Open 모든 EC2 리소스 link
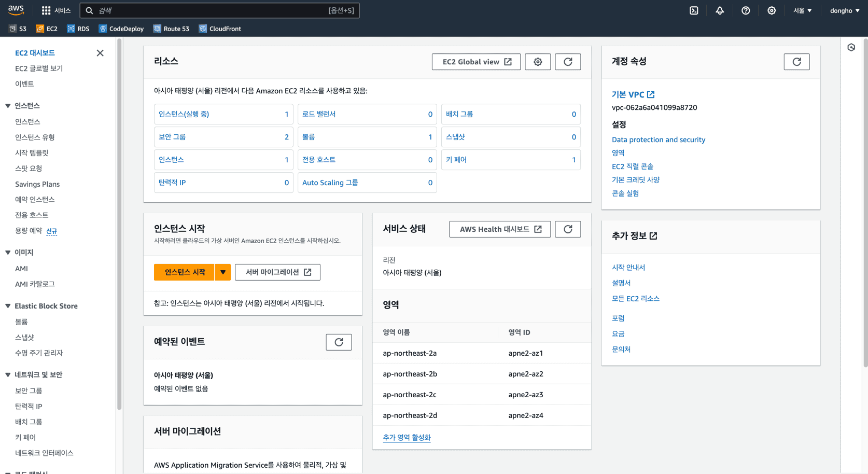Screen dimensions: 868x474 (x=636, y=299)
